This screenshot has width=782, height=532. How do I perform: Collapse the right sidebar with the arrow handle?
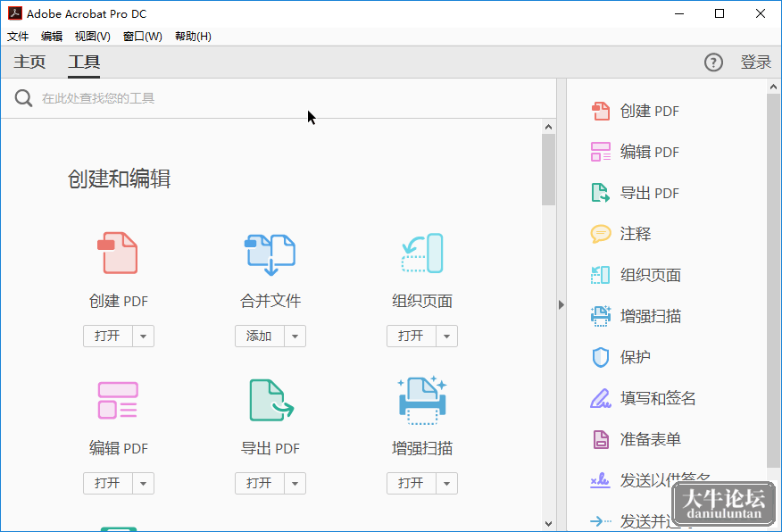[562, 304]
